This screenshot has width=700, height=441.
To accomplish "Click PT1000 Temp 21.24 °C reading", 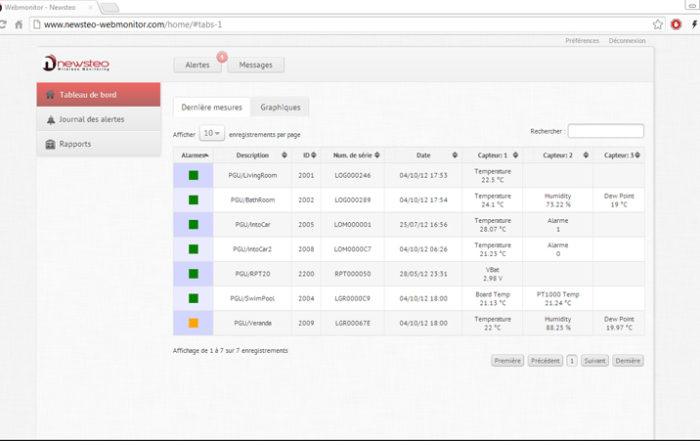I will [x=558, y=299].
